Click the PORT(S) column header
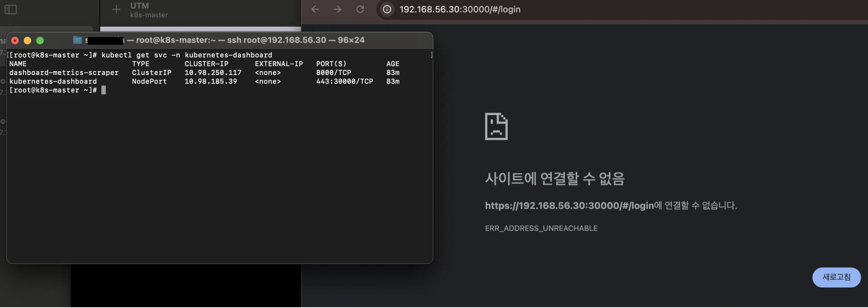This screenshot has height=308, width=868. [x=331, y=64]
